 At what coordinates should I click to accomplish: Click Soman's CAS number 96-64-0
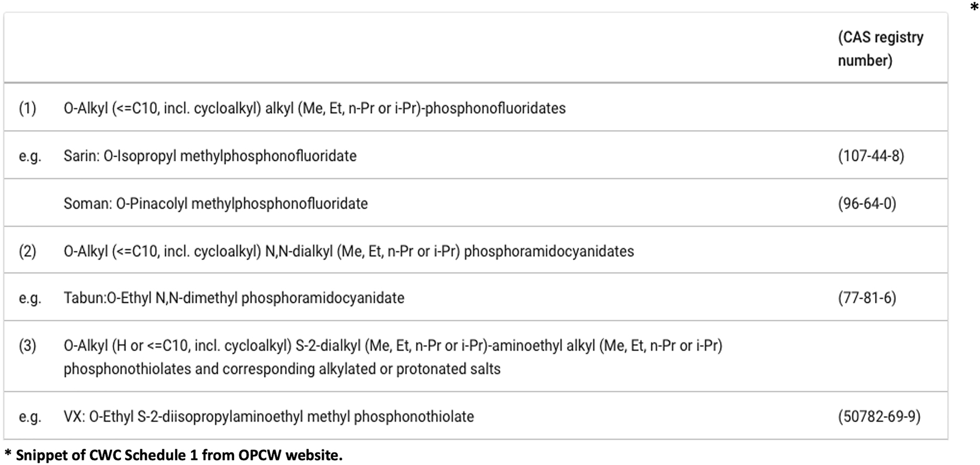[x=867, y=204]
